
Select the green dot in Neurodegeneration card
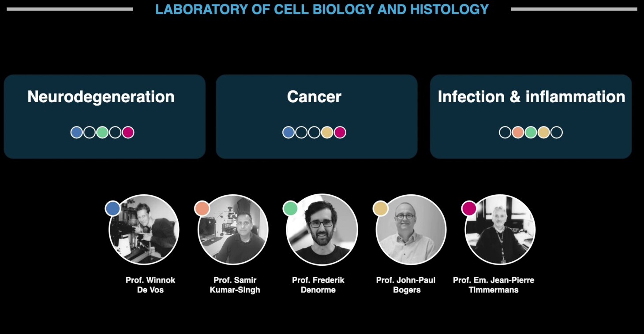coord(102,132)
